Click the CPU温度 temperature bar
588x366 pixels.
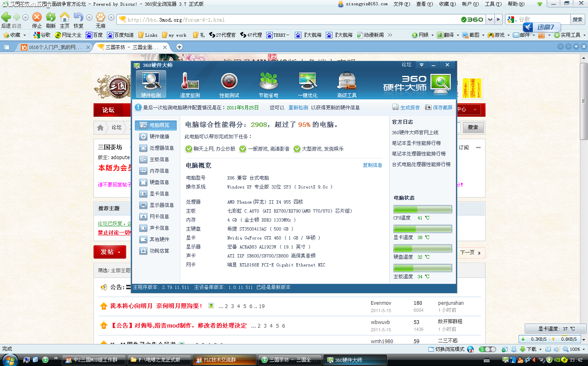(422, 210)
